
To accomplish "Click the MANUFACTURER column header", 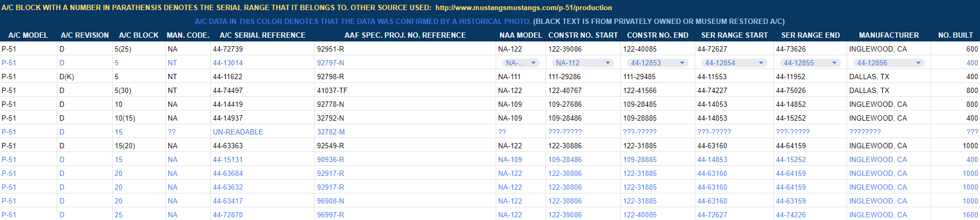I will [x=889, y=35].
